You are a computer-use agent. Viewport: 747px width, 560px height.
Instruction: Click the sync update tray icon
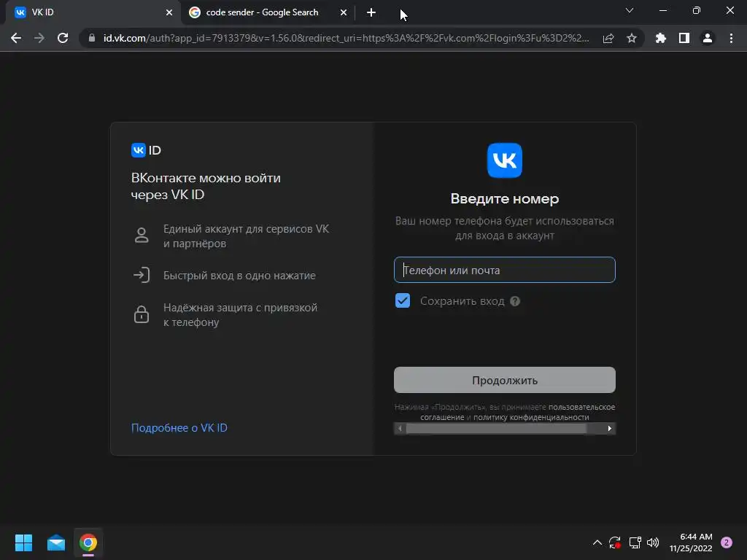[615, 542]
